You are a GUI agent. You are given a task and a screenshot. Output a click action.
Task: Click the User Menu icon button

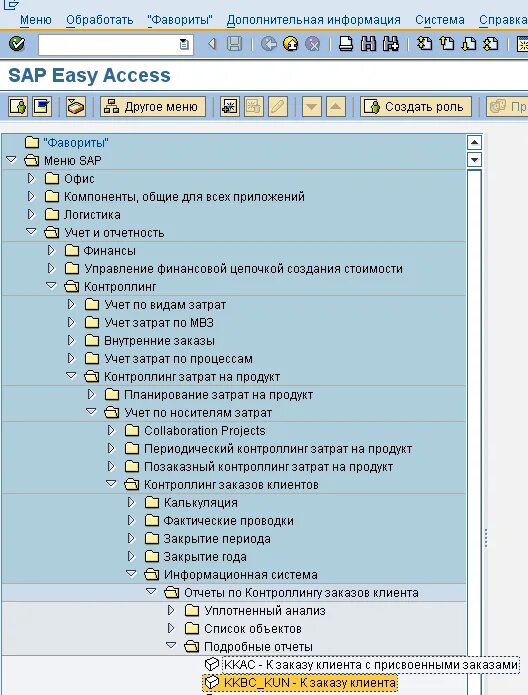[18, 107]
